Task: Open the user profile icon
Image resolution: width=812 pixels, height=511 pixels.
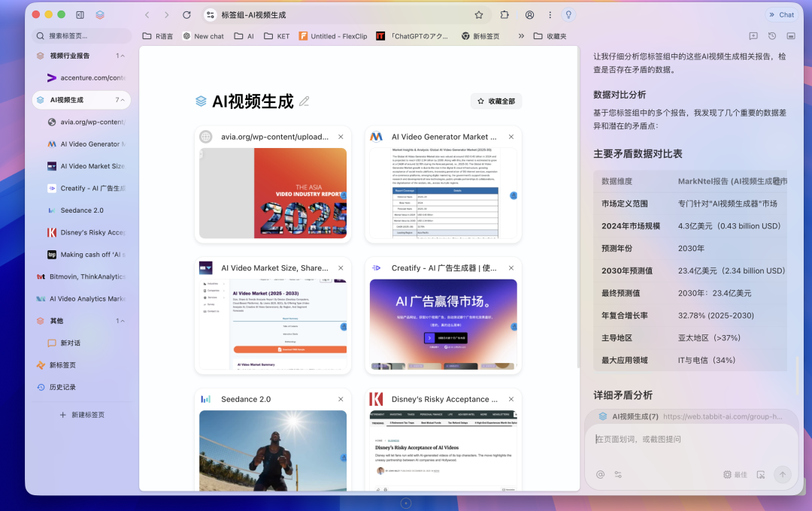Action: (530, 15)
